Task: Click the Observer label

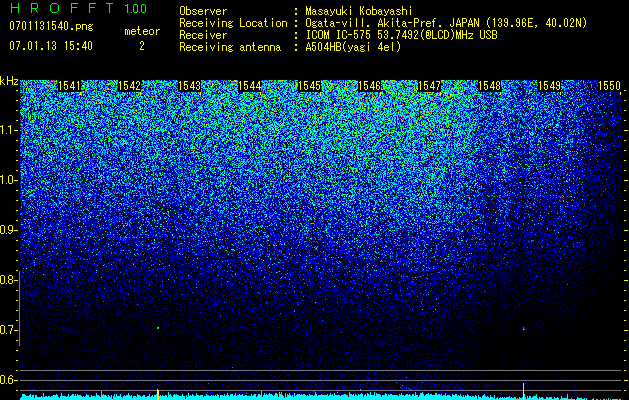Action: tap(203, 11)
